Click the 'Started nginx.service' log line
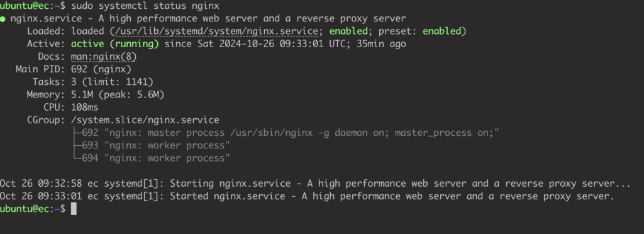 [307, 196]
